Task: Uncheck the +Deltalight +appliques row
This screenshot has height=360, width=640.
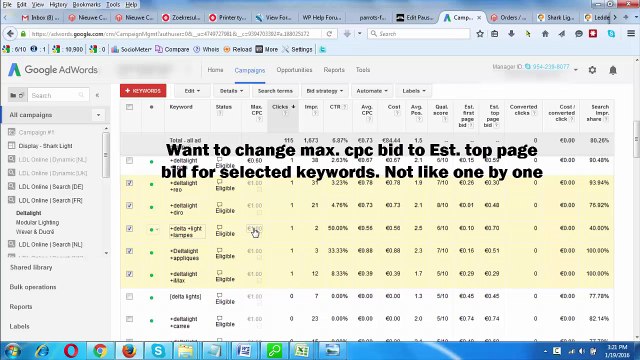Action: pyautogui.click(x=129, y=251)
